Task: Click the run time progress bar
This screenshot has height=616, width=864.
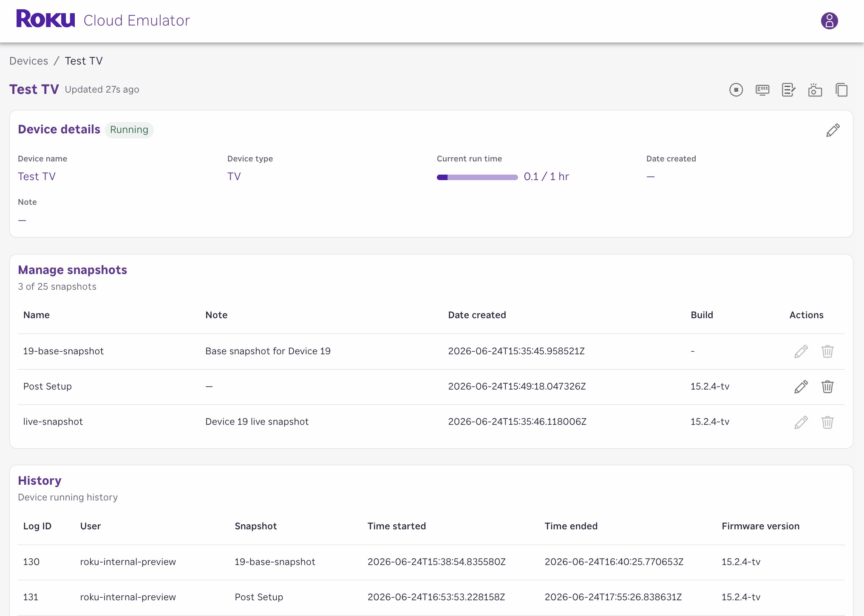Action: (477, 177)
